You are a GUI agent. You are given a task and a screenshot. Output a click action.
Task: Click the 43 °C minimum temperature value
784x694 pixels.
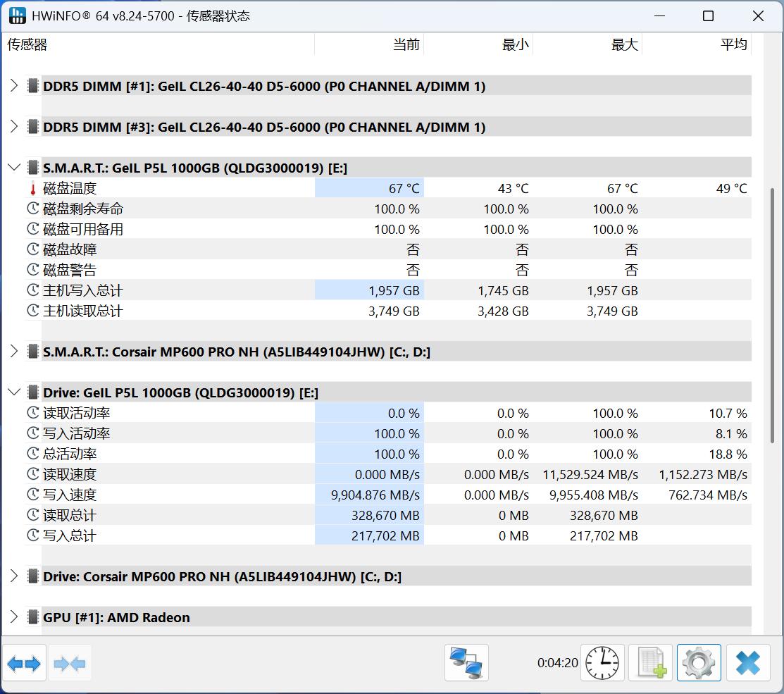tap(513, 189)
